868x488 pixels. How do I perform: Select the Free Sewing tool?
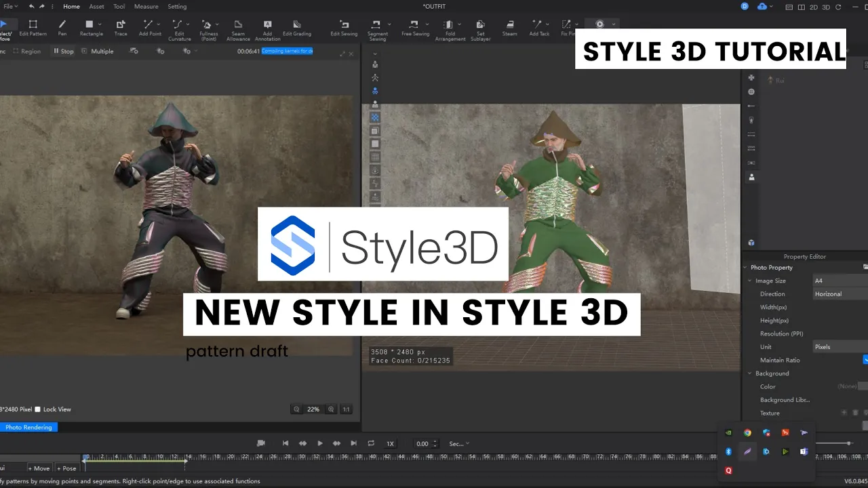pos(415,28)
